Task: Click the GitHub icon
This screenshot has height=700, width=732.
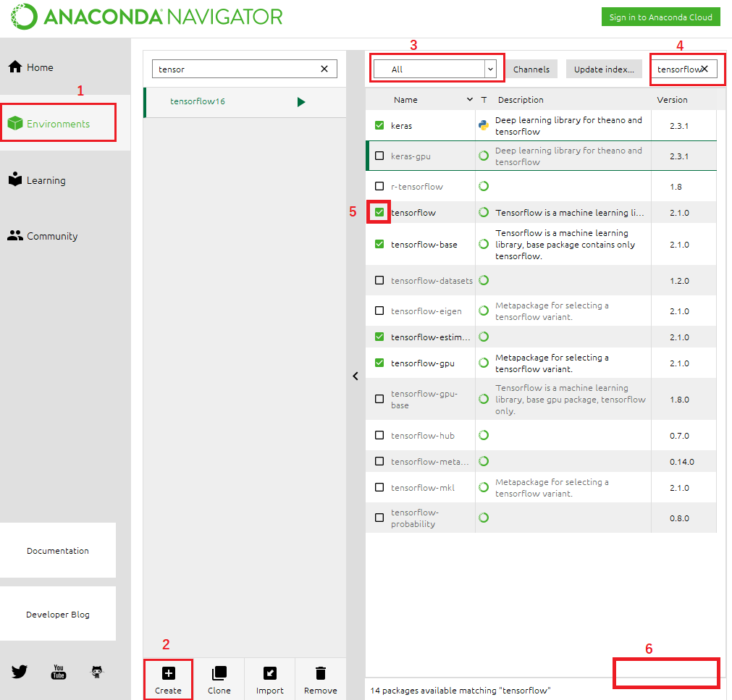Action: 96,672
